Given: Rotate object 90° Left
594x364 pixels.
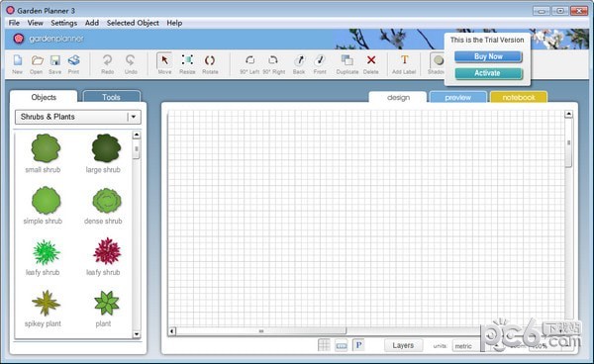Looking at the screenshot, I should [249, 63].
